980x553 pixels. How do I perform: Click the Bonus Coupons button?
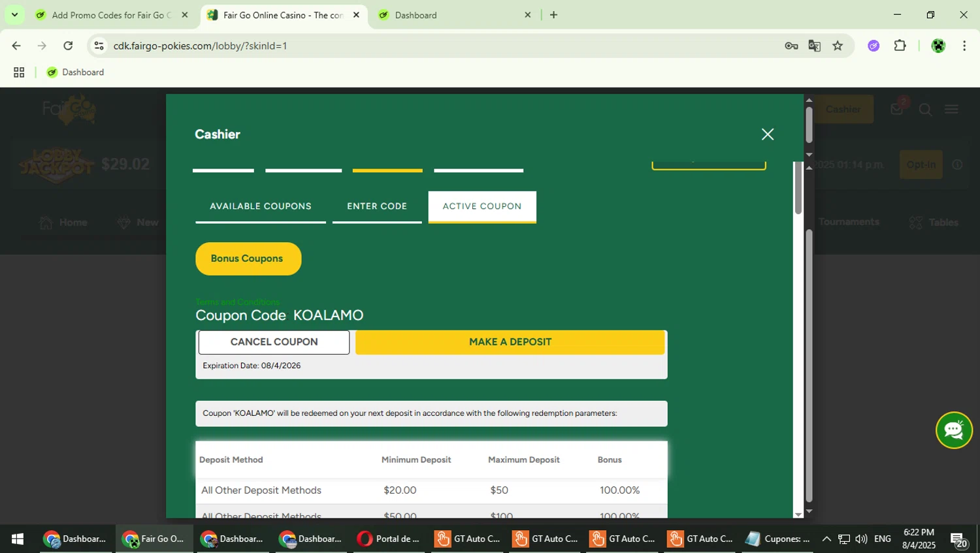[x=248, y=259]
